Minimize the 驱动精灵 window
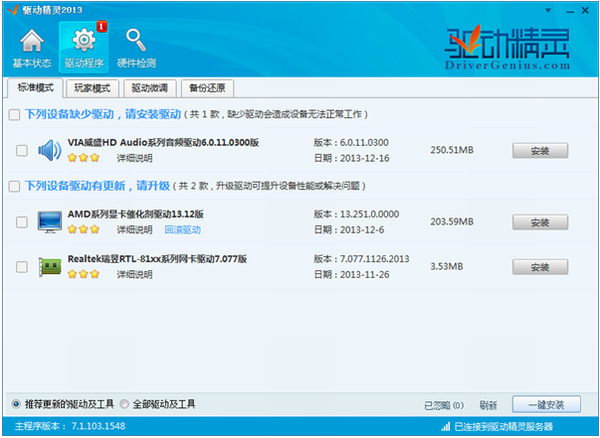Image resolution: width=600 pixels, height=438 pixels. (x=570, y=11)
